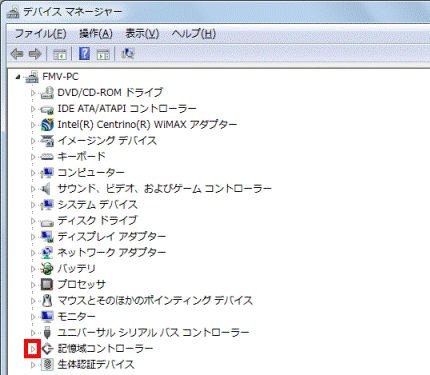The height and width of the screenshot is (375, 430).
Task: Click the mouse pointing device icon
Action: pos(47,301)
